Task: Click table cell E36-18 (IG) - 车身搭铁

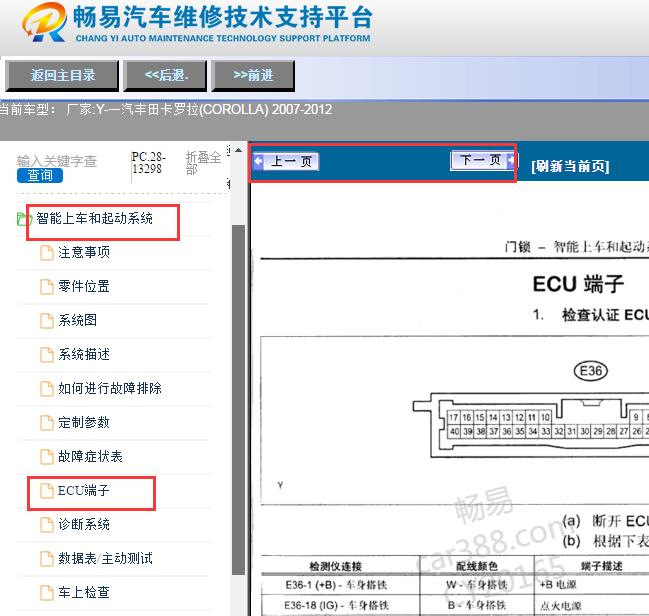Action: (x=340, y=605)
